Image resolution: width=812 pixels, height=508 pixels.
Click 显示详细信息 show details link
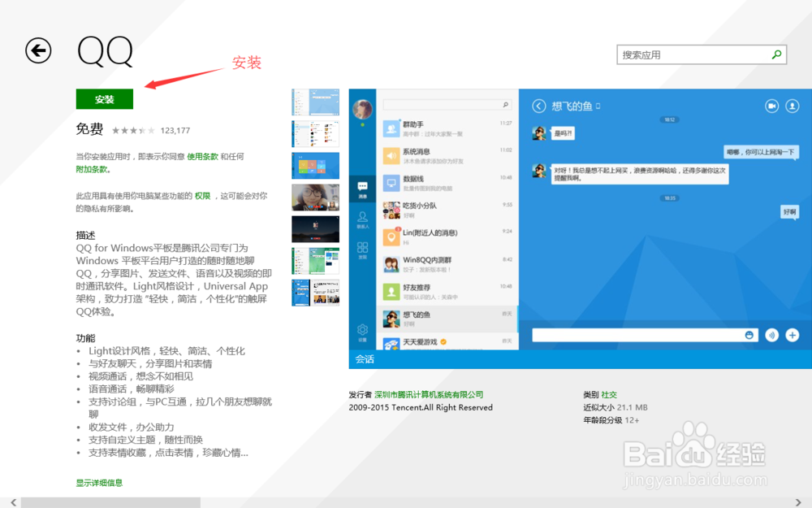(x=99, y=483)
